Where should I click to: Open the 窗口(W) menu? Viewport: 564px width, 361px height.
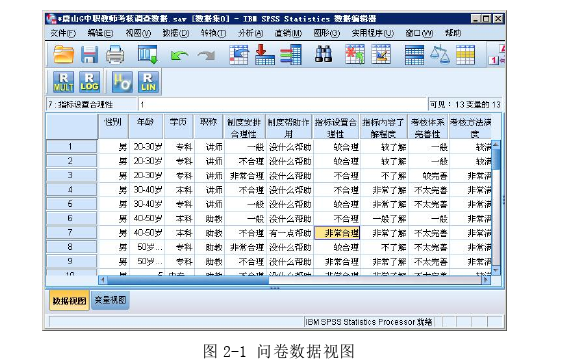point(419,33)
